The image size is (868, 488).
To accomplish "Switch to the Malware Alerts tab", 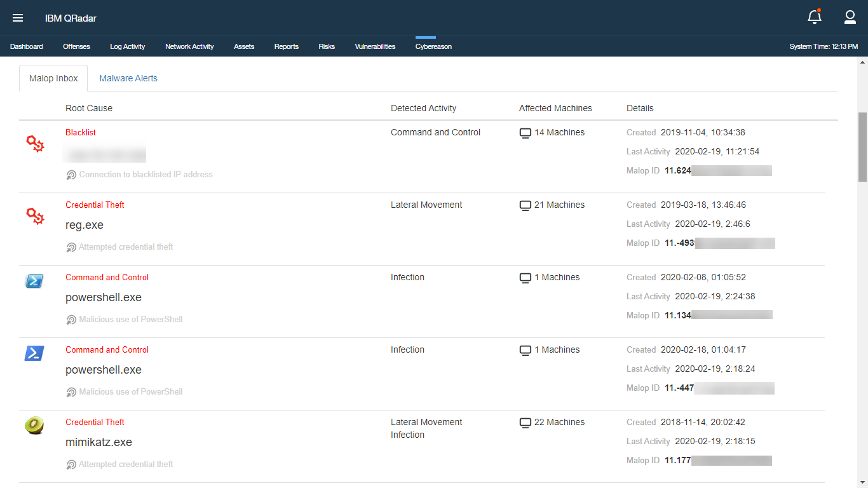I will coord(128,78).
